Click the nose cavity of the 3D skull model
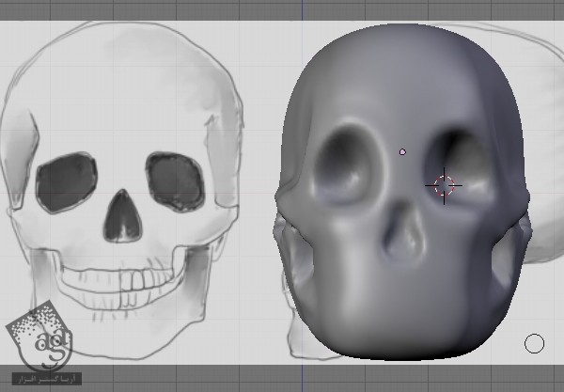 (x=402, y=231)
